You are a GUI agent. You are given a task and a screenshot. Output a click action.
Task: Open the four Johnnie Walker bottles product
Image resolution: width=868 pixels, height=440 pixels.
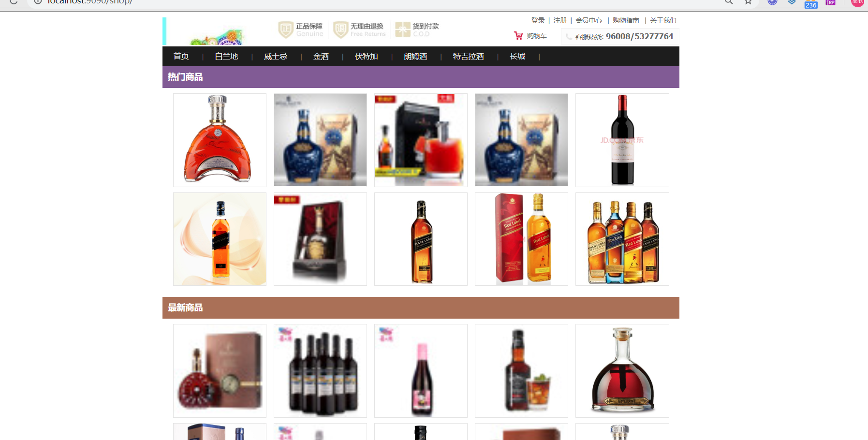pyautogui.click(x=622, y=239)
